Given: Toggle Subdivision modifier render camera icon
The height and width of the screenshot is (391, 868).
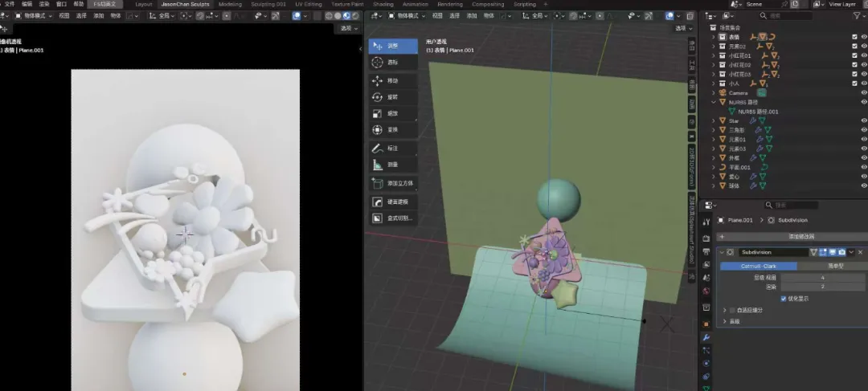Looking at the screenshot, I should (842, 252).
